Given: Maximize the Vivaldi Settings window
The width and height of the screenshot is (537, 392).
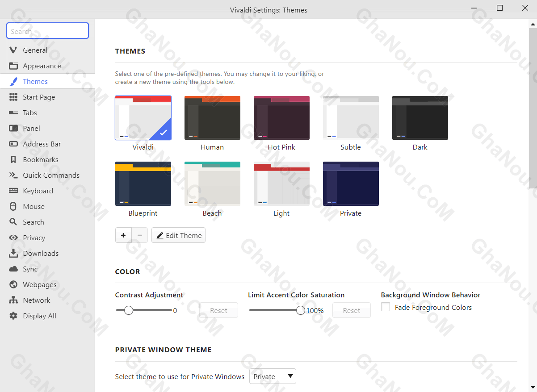Looking at the screenshot, I should coord(500,8).
